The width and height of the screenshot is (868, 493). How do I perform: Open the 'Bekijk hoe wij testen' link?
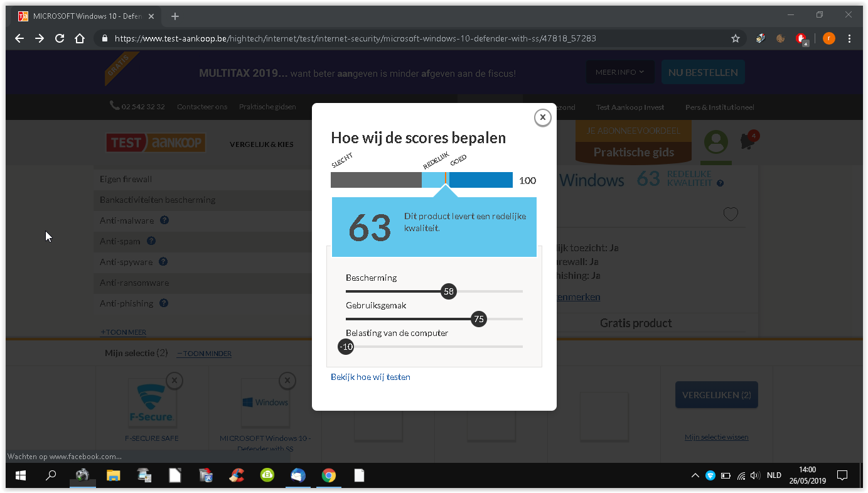370,377
